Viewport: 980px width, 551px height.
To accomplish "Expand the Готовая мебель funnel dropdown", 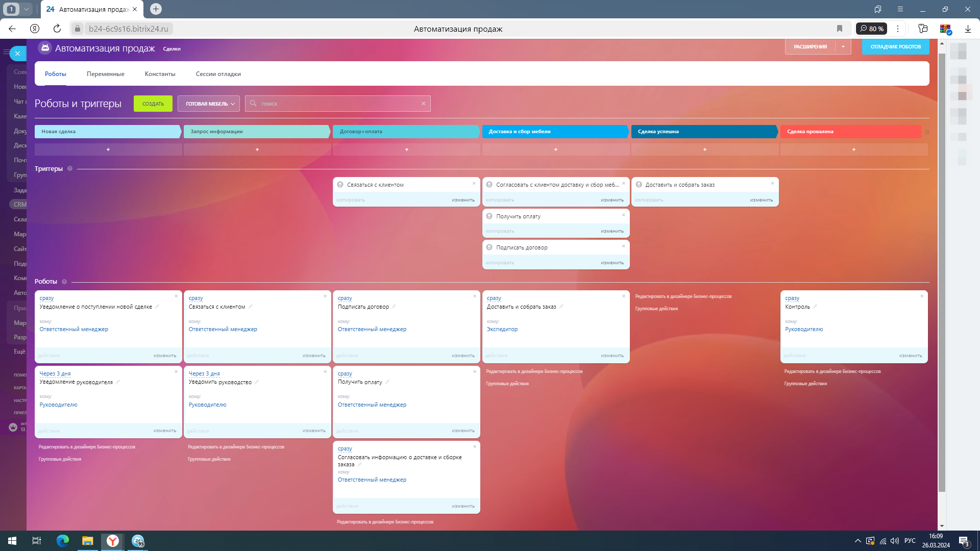I will tap(209, 104).
